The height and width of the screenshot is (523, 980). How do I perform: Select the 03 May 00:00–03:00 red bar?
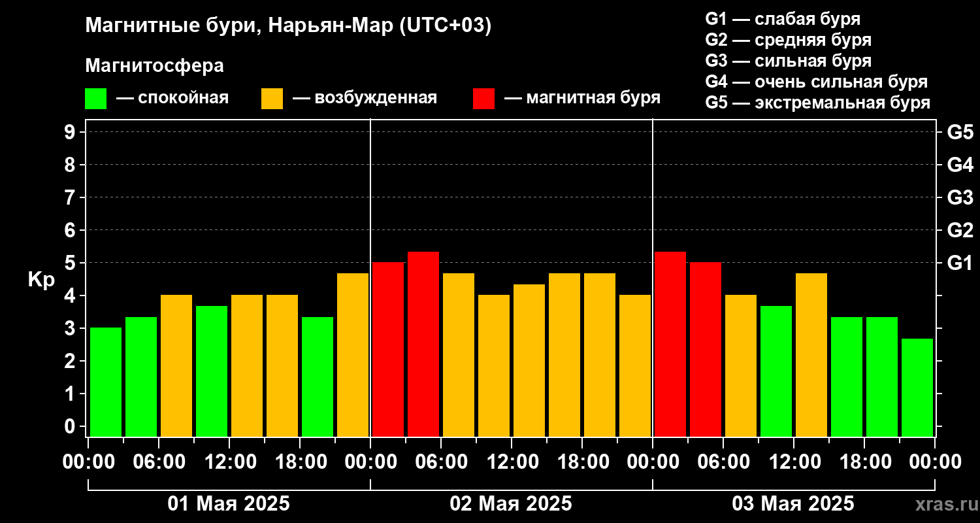(x=670, y=344)
